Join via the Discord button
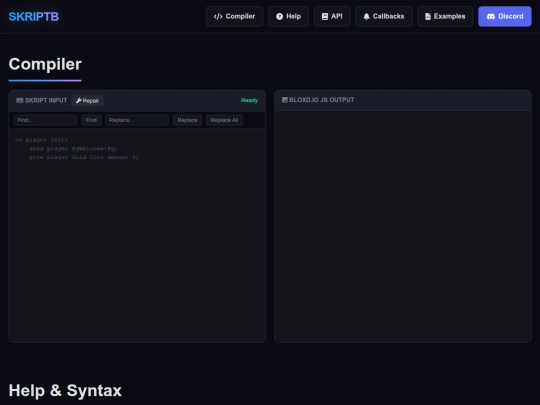Viewport: 540px width, 405px height. pyautogui.click(x=505, y=16)
